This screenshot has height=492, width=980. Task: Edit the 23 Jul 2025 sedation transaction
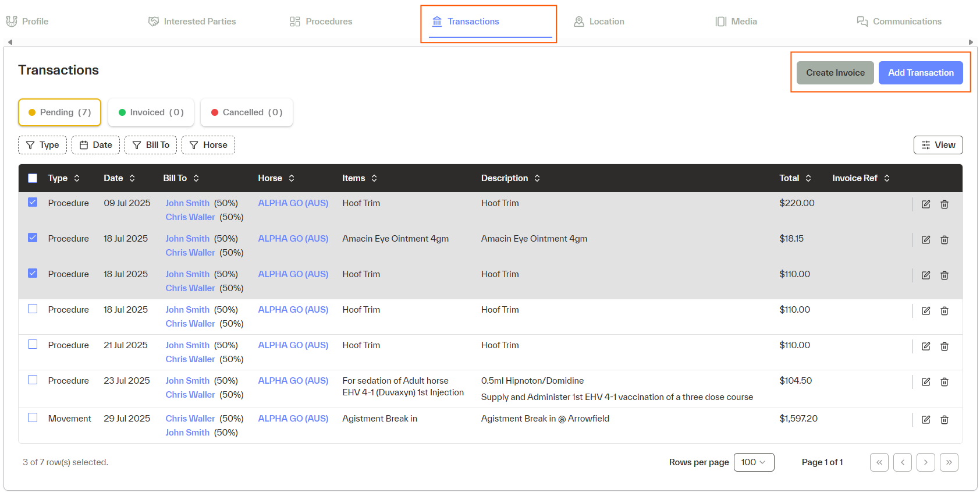tap(925, 382)
